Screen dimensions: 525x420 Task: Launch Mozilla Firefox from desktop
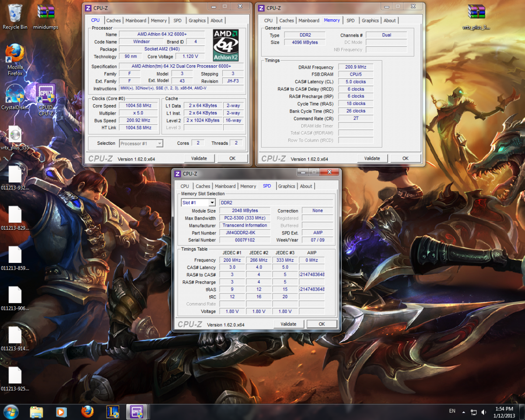tap(15, 59)
